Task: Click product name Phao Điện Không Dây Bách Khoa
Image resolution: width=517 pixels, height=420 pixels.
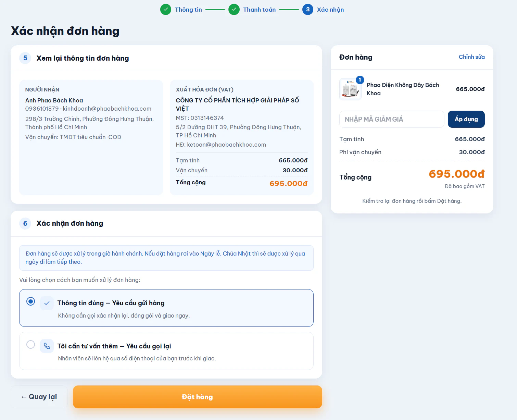Action: [x=403, y=89]
